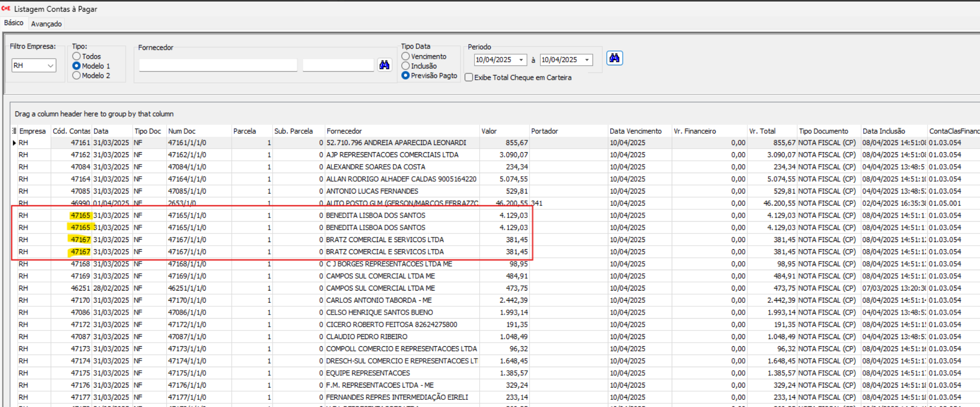Open the Filtro Empresa dropdown showing RH
The image size is (980, 407).
[50, 65]
